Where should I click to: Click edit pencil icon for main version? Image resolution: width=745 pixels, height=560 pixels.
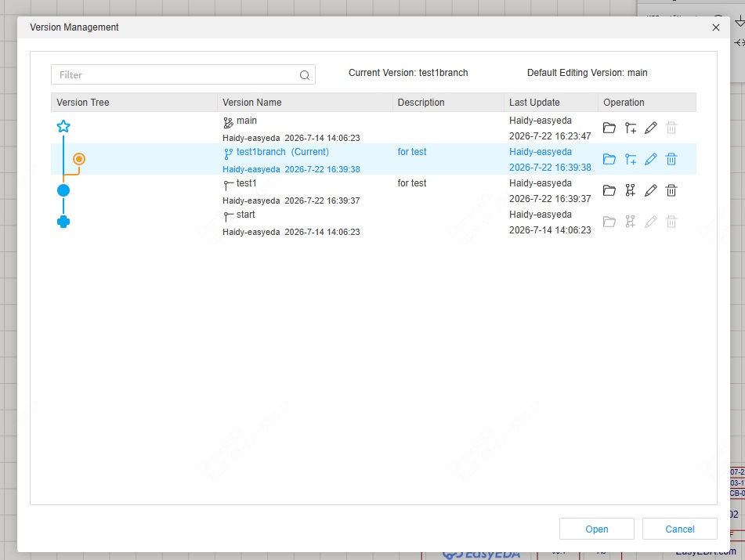click(x=651, y=128)
